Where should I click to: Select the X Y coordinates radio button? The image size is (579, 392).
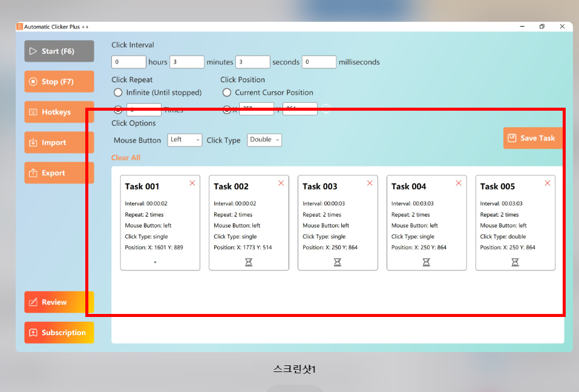coord(227,109)
